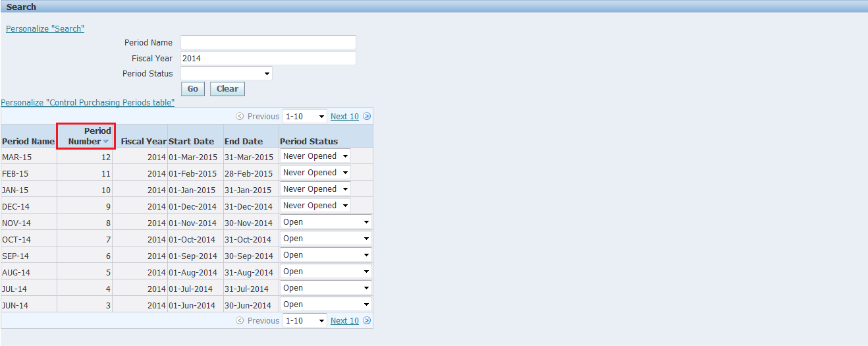Open the status dropdown for MAR-15

pos(315,156)
